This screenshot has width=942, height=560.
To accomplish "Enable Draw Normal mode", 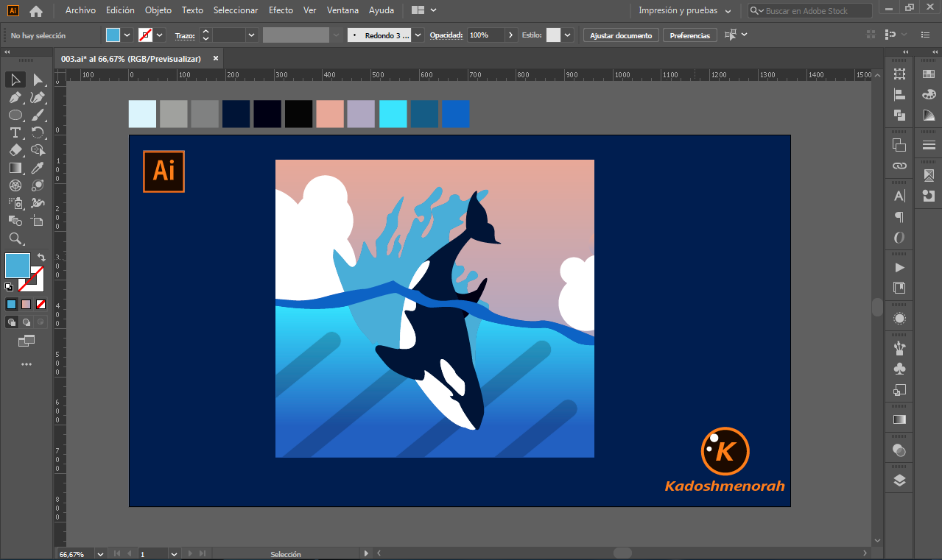I will click(12, 322).
